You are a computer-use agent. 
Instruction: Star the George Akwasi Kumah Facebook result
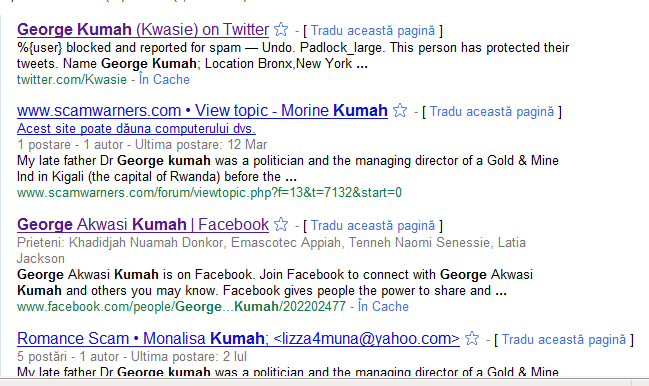(281, 224)
